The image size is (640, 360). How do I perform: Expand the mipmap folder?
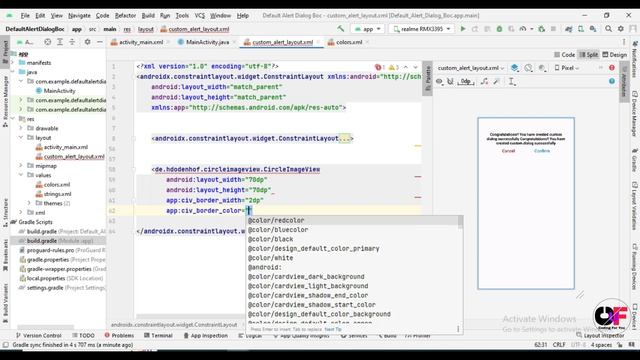pos(21,166)
